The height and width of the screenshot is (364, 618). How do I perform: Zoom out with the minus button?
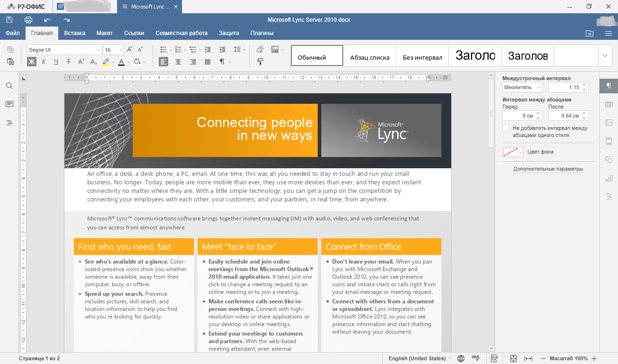coord(543,358)
